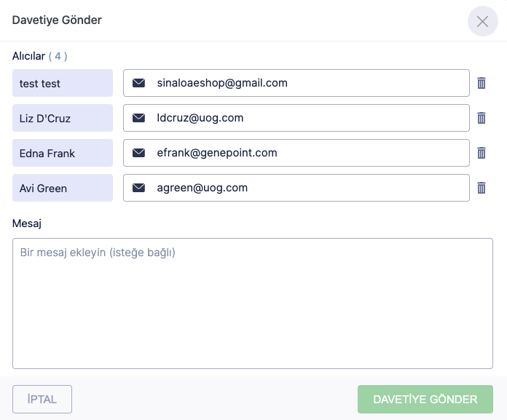Click the Avi Green name chip
This screenshot has width=507, height=420.
click(x=63, y=188)
